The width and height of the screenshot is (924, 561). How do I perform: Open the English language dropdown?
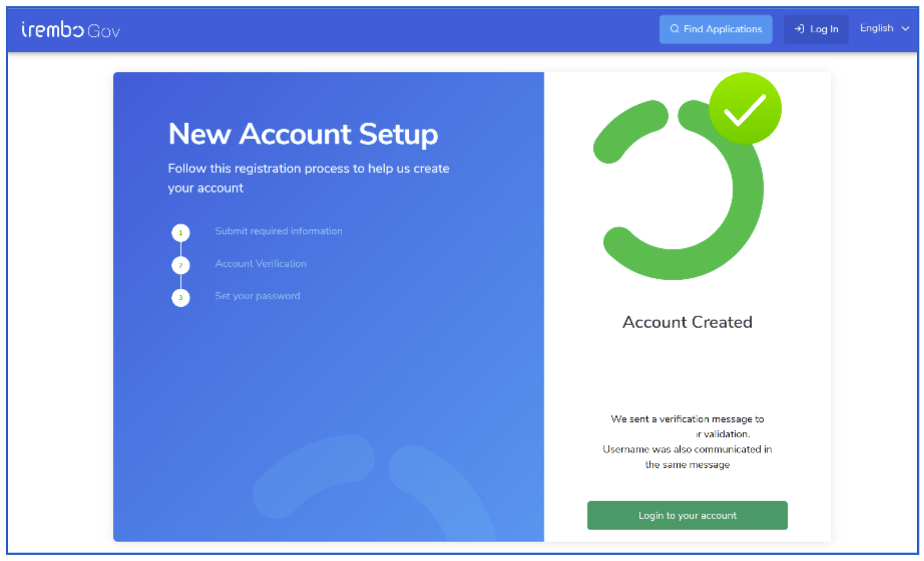(884, 28)
